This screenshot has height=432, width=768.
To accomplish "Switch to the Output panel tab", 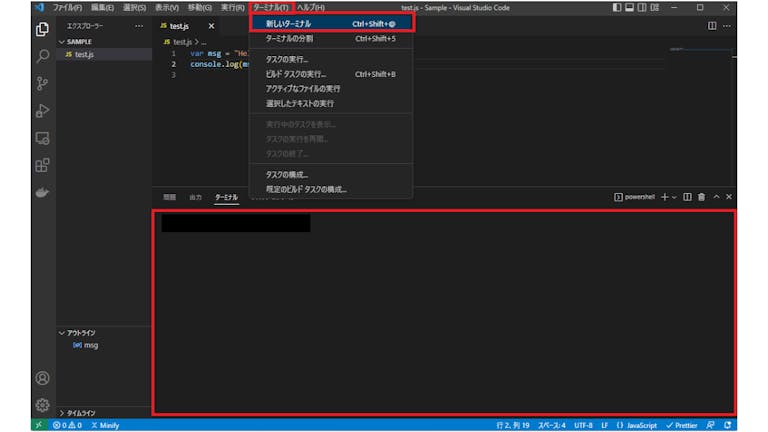I will (195, 197).
